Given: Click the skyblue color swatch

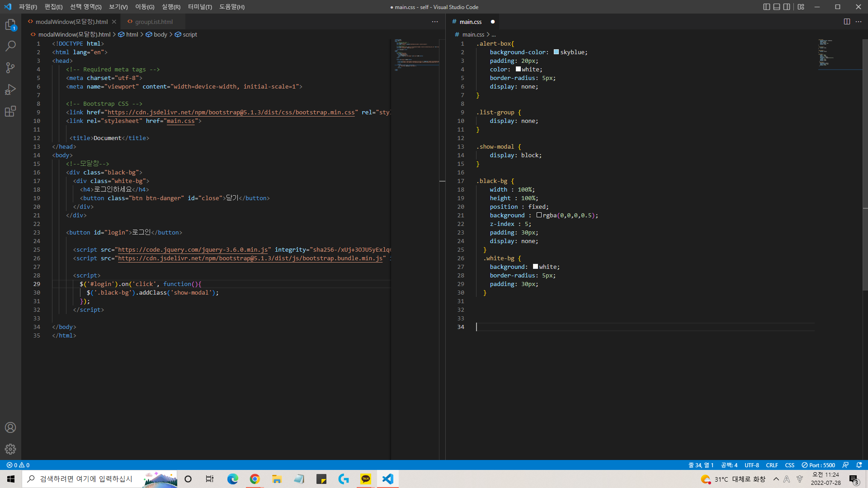Looking at the screenshot, I should [556, 52].
